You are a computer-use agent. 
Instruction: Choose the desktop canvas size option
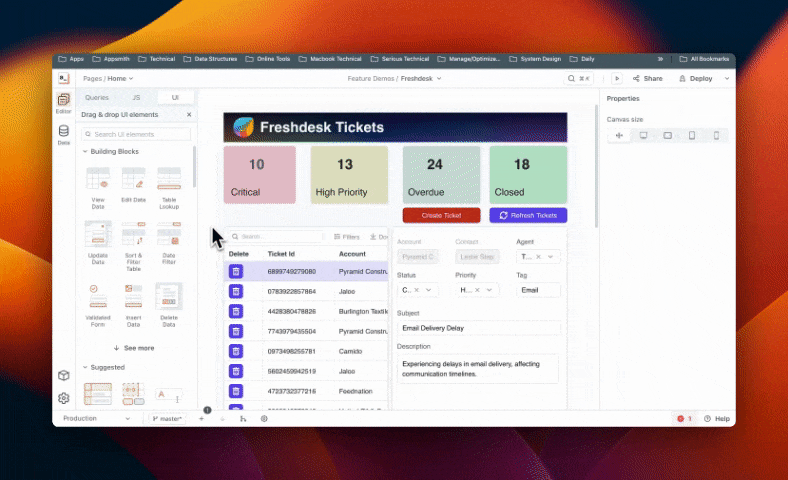coord(643,135)
